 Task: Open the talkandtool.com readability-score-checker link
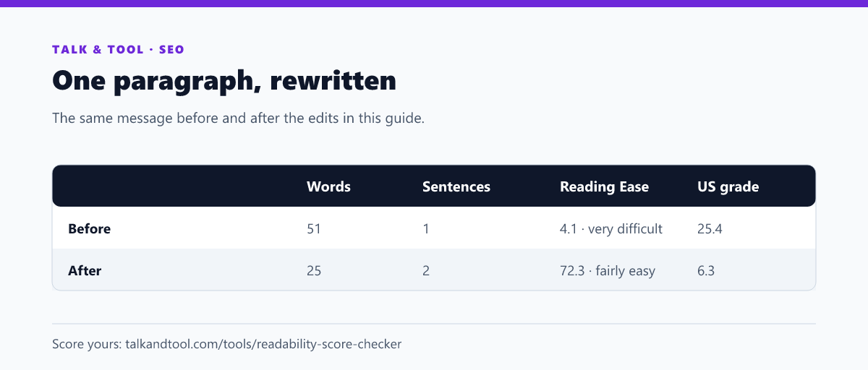tap(263, 344)
